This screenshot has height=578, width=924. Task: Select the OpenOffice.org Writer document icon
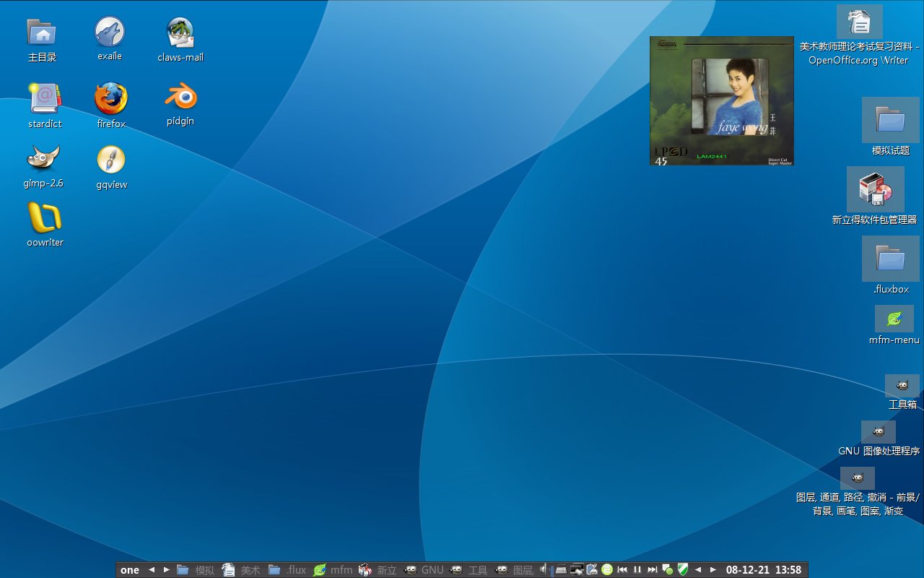click(859, 22)
